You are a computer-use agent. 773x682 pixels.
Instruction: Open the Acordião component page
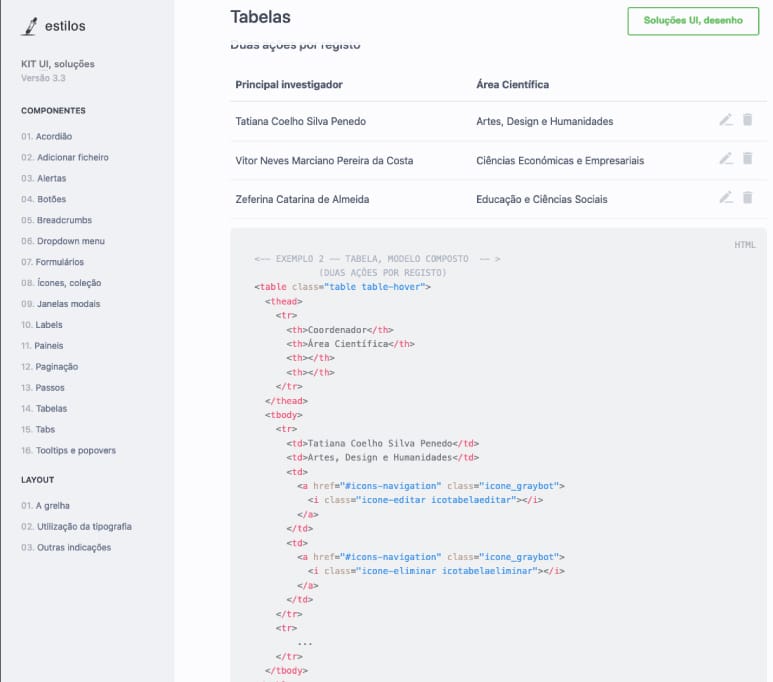tap(46, 136)
